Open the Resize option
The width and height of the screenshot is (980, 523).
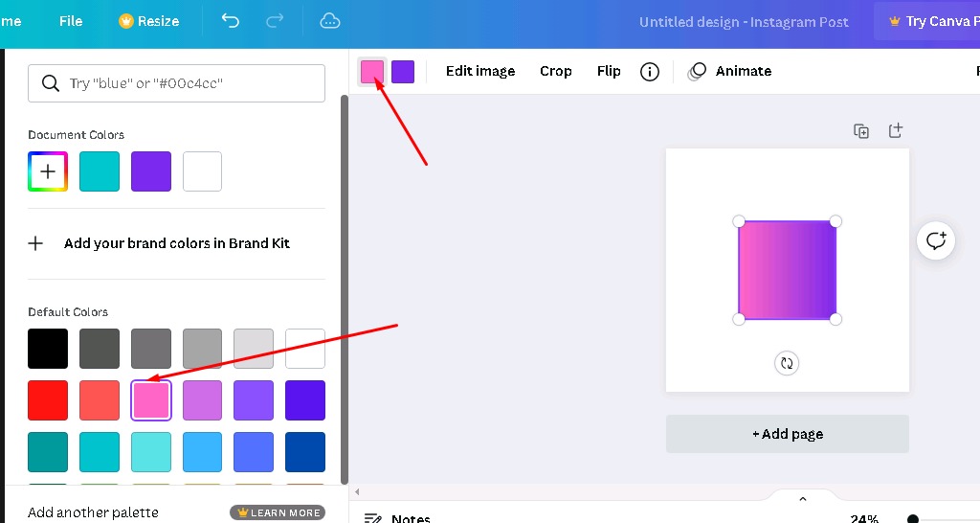[x=148, y=21]
